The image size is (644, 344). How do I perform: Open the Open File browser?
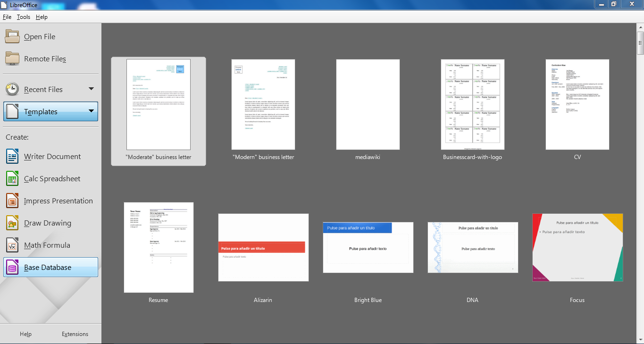click(40, 36)
